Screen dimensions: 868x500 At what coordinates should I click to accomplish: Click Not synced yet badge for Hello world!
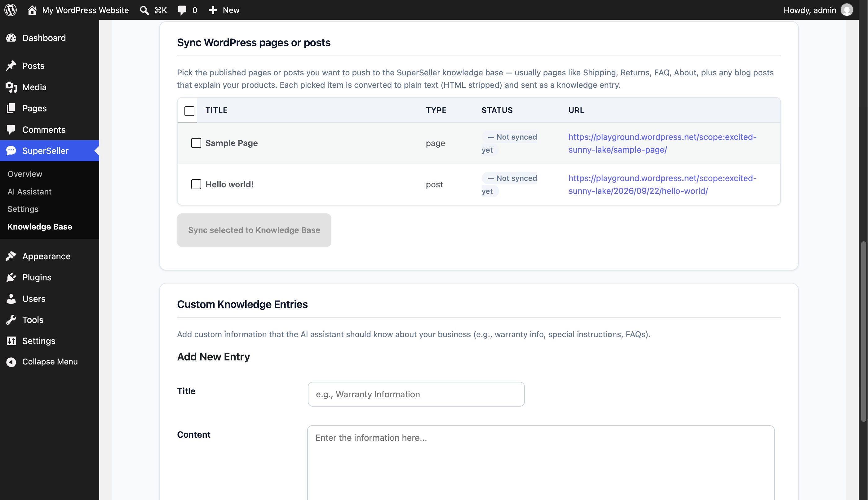point(509,185)
